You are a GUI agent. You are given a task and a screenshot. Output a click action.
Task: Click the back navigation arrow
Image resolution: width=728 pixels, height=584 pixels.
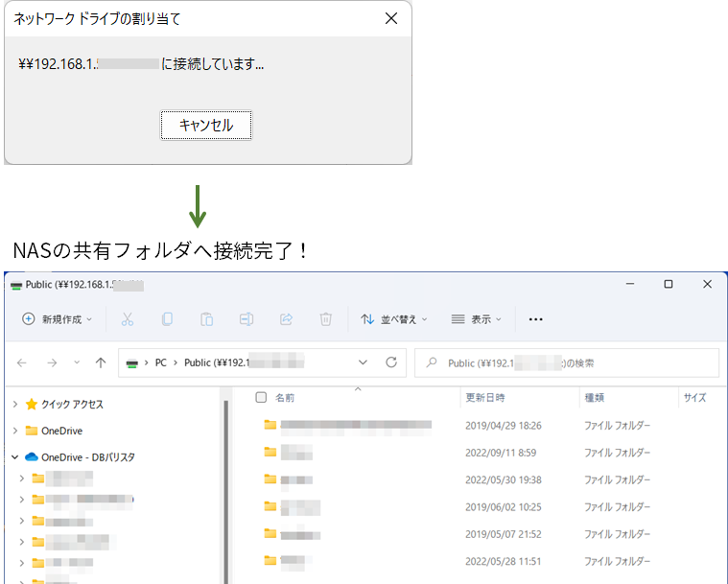pyautogui.click(x=22, y=362)
